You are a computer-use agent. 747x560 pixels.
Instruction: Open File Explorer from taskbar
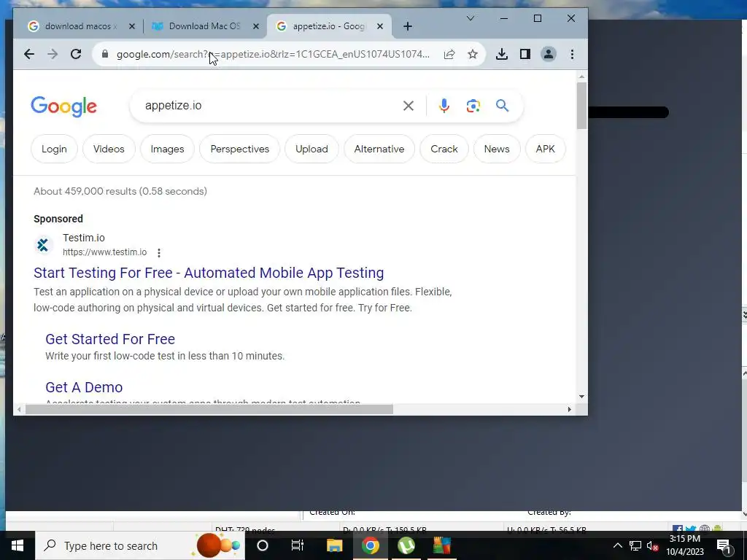click(334, 545)
